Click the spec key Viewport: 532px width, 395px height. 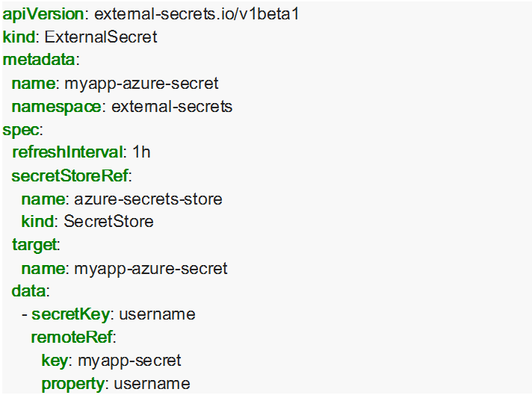pyautogui.click(x=19, y=129)
